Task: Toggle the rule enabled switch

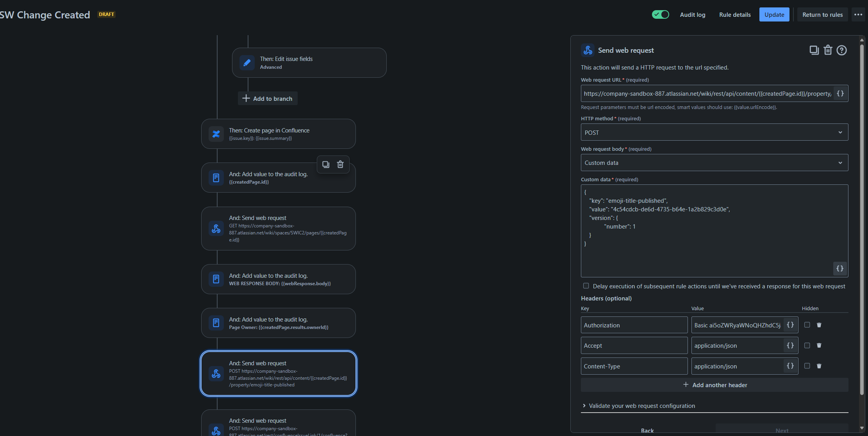Action: tap(661, 15)
